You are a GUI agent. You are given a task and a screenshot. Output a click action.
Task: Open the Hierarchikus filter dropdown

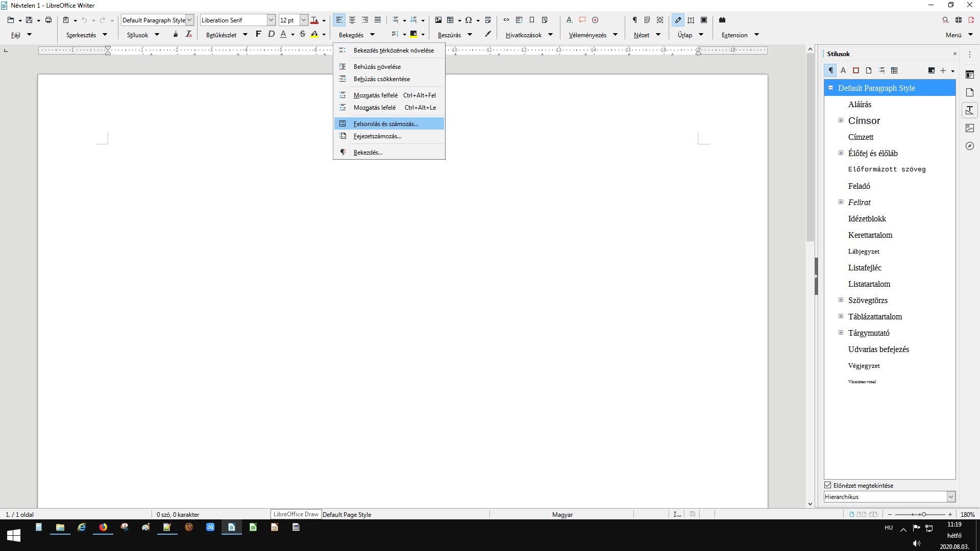(950, 496)
